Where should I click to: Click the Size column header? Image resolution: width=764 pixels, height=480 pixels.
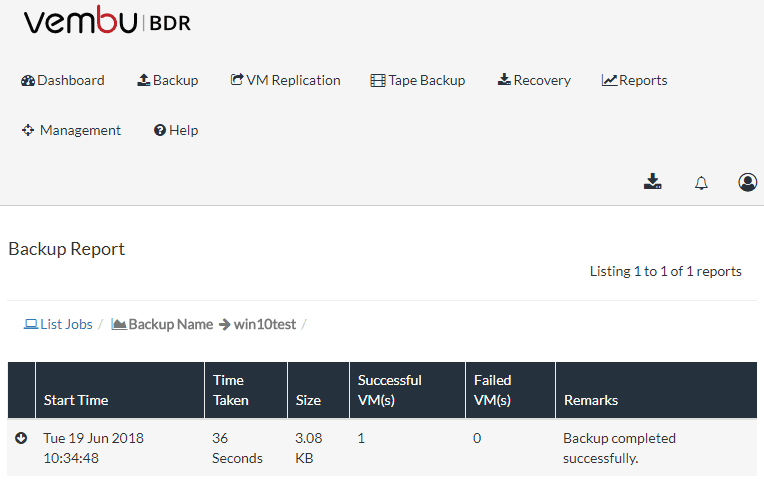click(308, 400)
